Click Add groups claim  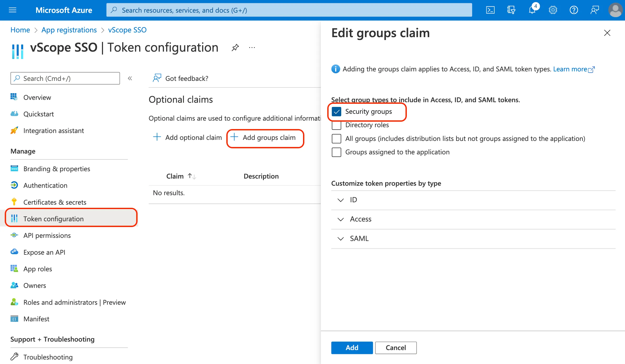click(x=263, y=137)
